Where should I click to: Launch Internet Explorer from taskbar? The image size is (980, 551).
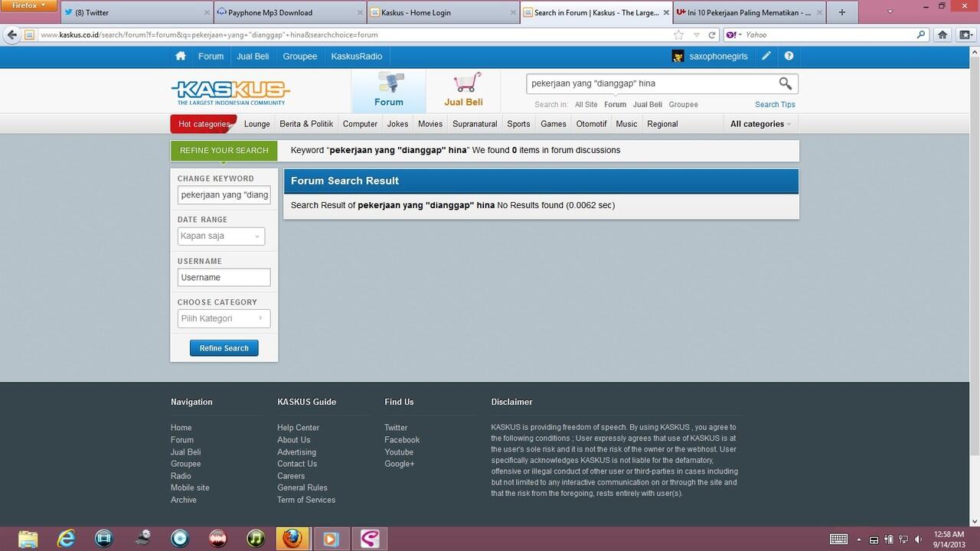tap(66, 539)
